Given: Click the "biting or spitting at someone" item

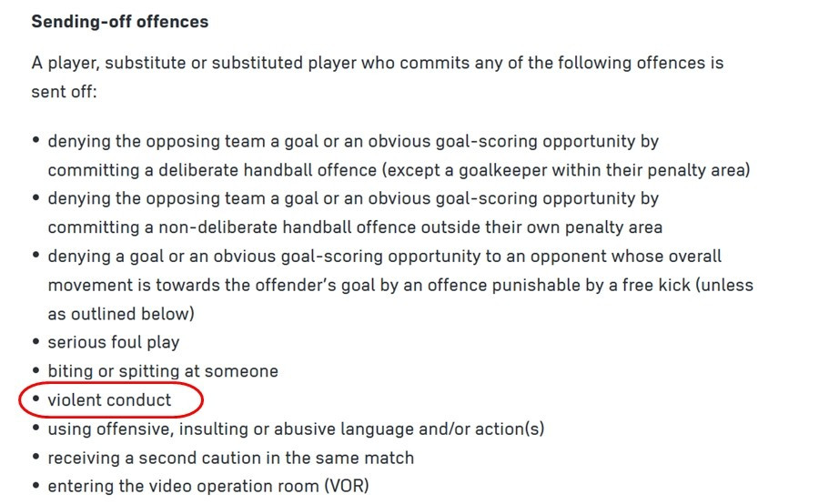Looking at the screenshot, I should click(163, 371).
